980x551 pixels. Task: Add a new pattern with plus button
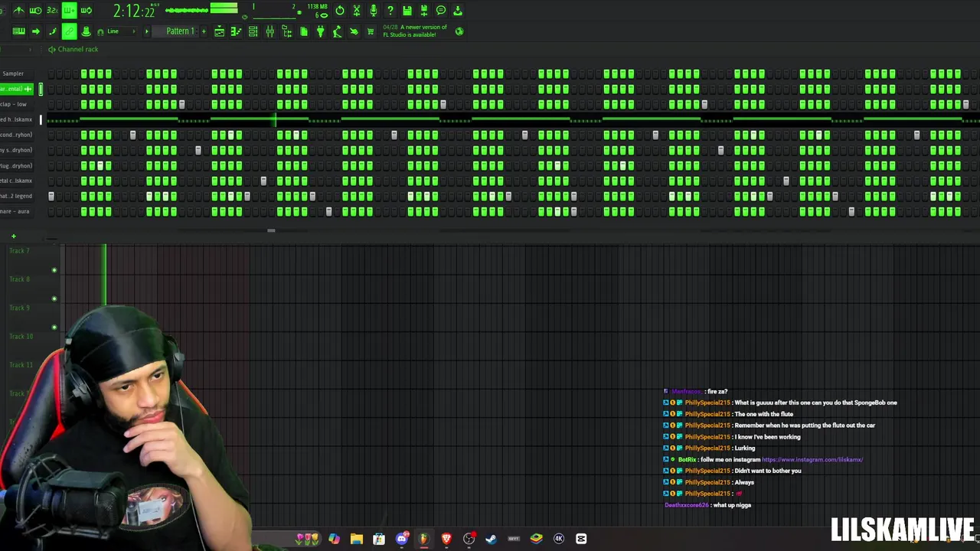(x=203, y=31)
